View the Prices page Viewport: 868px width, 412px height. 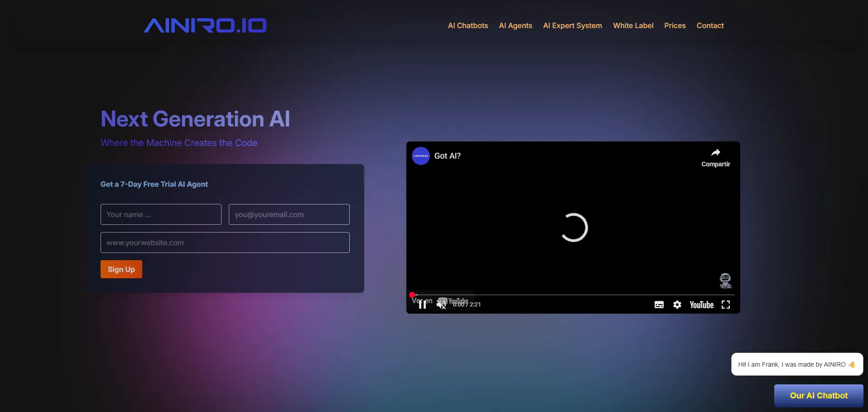pos(675,26)
